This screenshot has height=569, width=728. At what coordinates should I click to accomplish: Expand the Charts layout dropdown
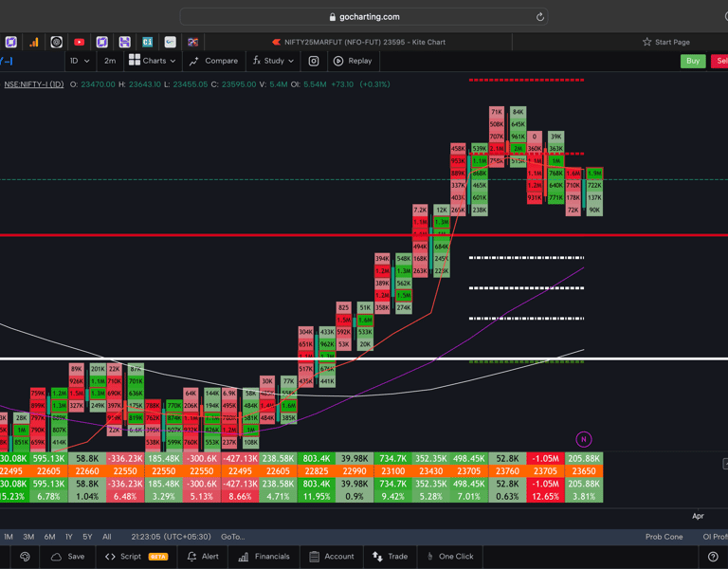tap(153, 61)
